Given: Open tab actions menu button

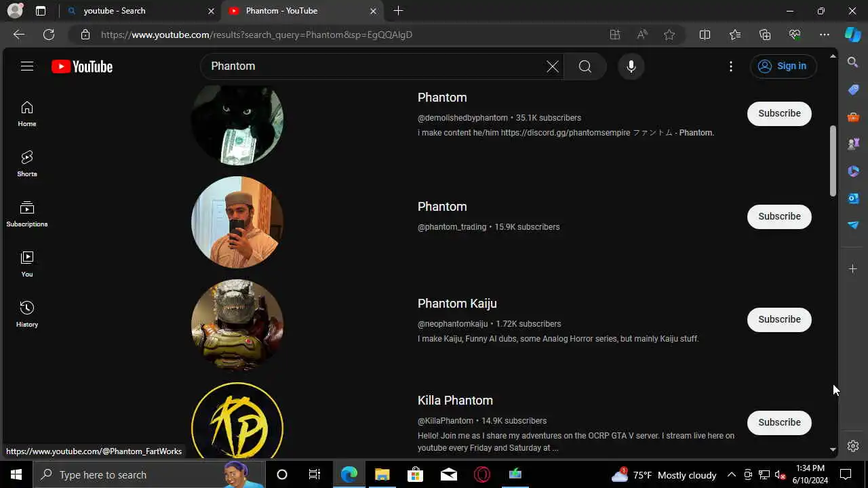Looking at the screenshot, I should (x=41, y=11).
